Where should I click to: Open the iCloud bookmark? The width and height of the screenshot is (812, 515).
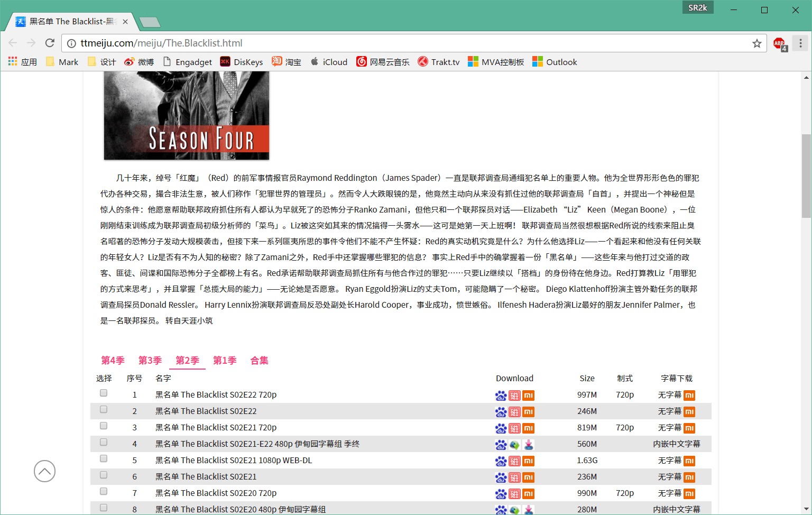coord(329,62)
